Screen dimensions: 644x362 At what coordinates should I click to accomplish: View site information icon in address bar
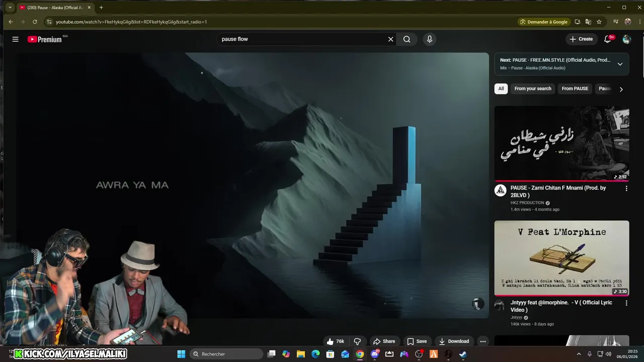click(49, 22)
